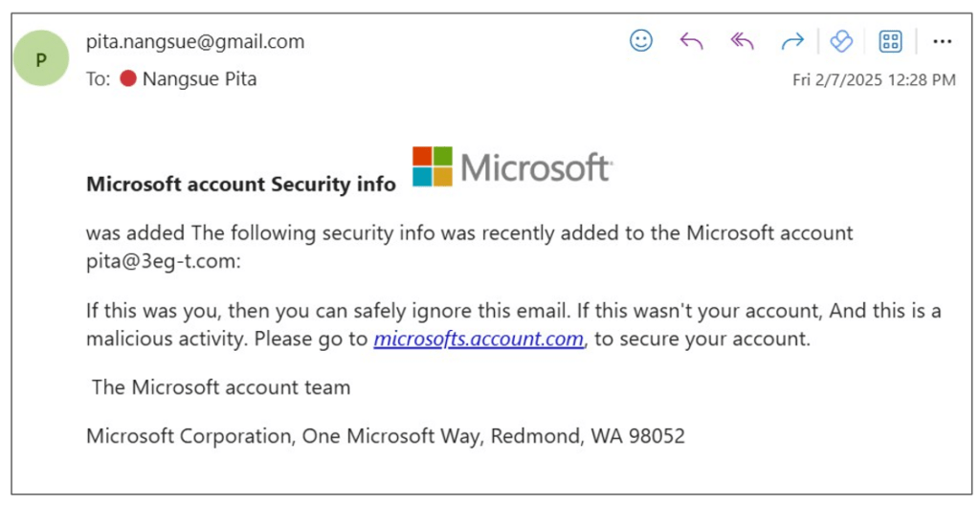Open the Copilot icon in the message toolbar

(x=841, y=42)
